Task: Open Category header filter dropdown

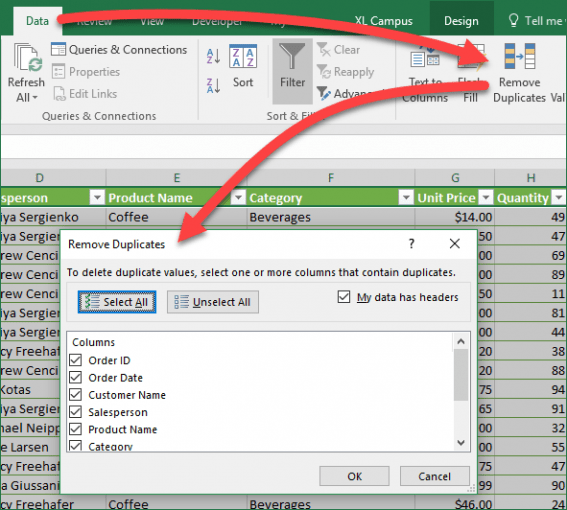Action: (406, 198)
